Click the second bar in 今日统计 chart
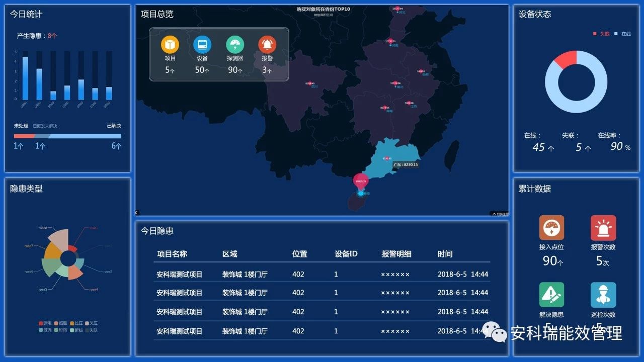 point(39,84)
